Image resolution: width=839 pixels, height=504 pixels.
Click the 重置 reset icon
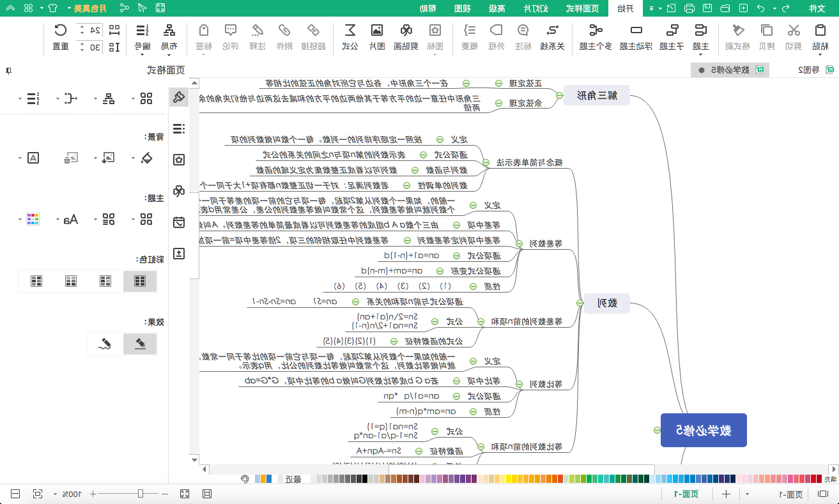click(60, 30)
